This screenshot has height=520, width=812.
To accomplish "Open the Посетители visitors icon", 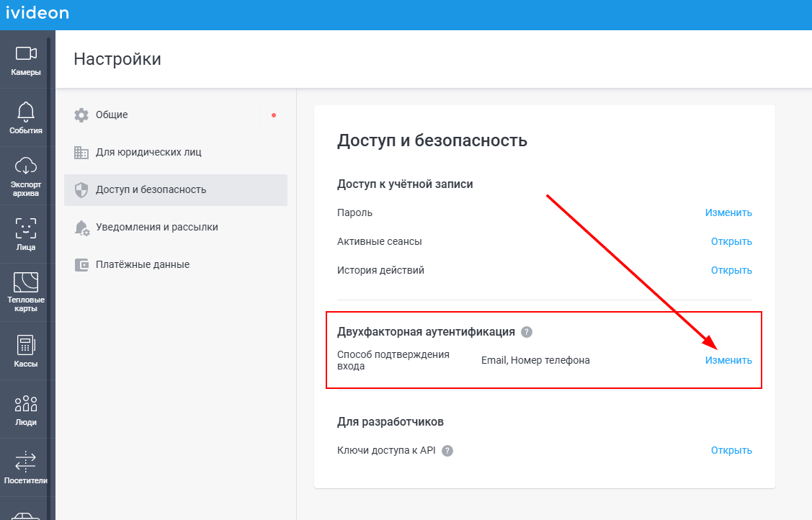I will point(26,462).
